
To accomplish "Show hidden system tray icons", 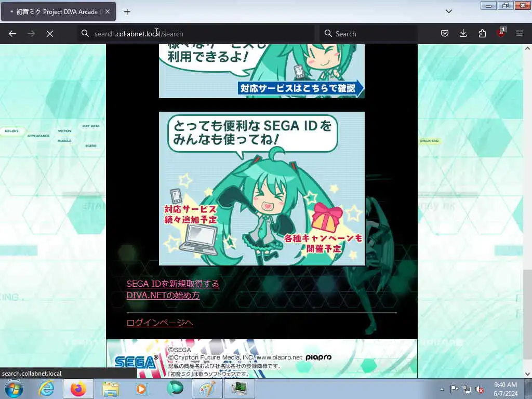I will point(442,389).
